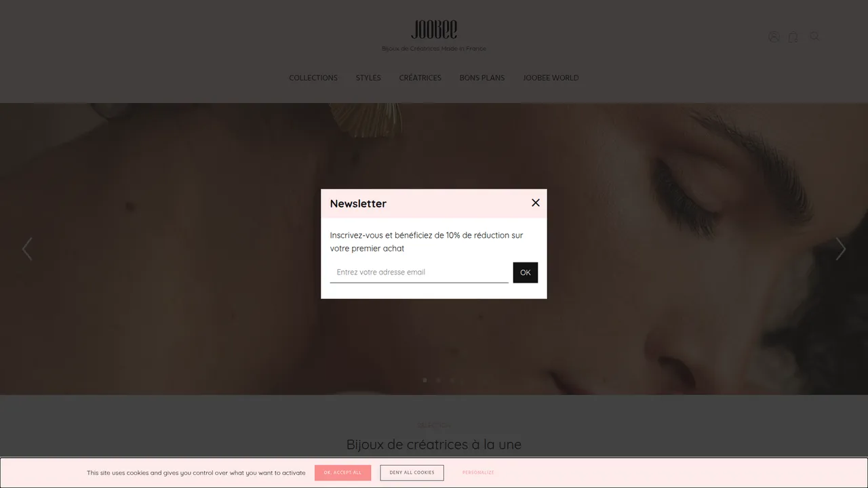The width and height of the screenshot is (868, 488).
Task: Select the third carousel dot
Action: point(452,380)
